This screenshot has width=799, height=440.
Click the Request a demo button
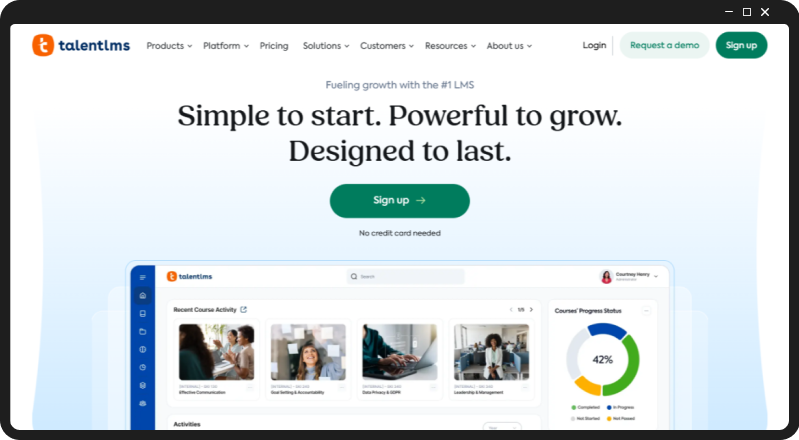pos(664,45)
